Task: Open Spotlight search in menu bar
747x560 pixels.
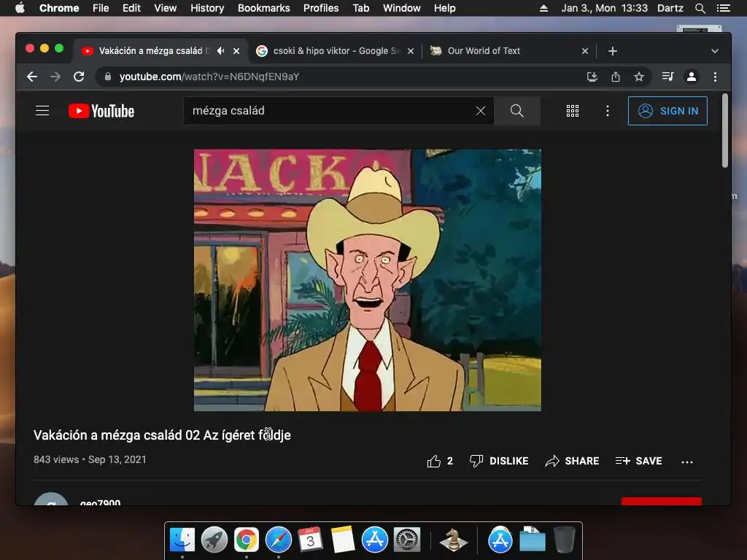Action: pyautogui.click(x=700, y=8)
